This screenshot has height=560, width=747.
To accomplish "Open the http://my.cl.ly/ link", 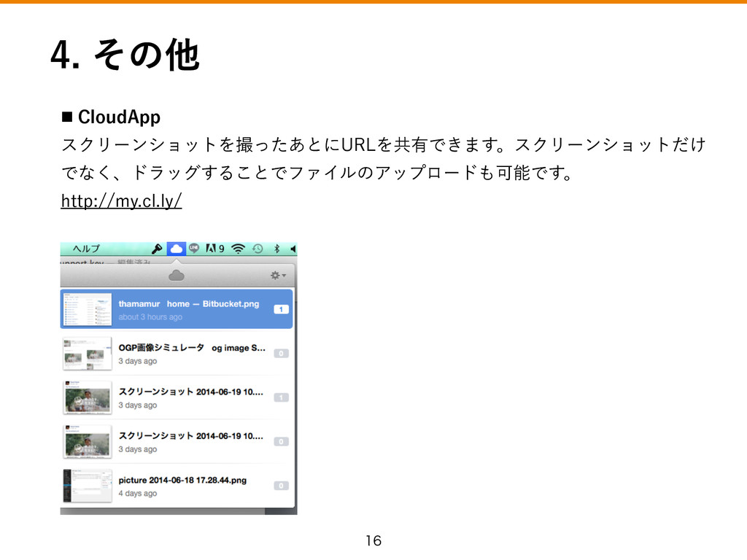I will 121,201.
